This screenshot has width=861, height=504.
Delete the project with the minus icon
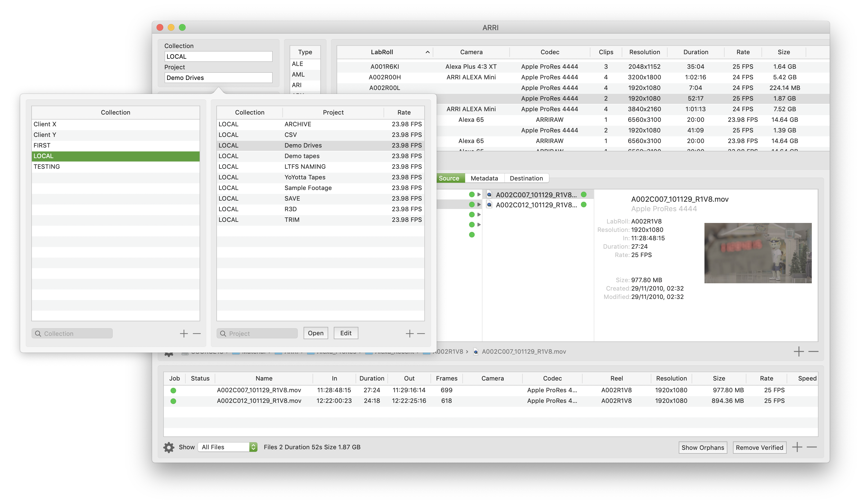pyautogui.click(x=421, y=334)
